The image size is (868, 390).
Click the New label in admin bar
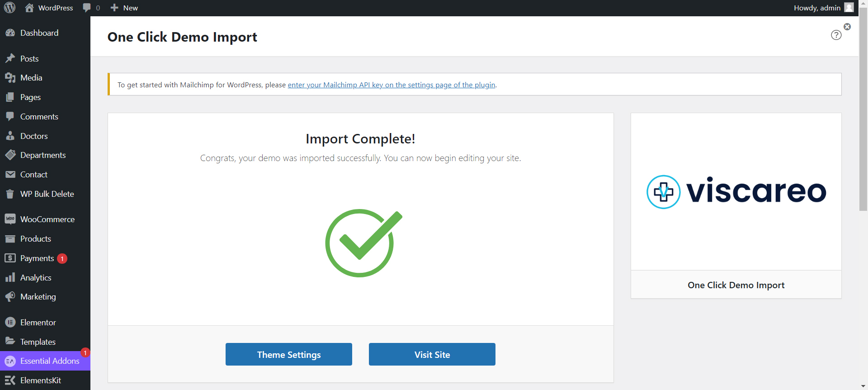tap(131, 8)
